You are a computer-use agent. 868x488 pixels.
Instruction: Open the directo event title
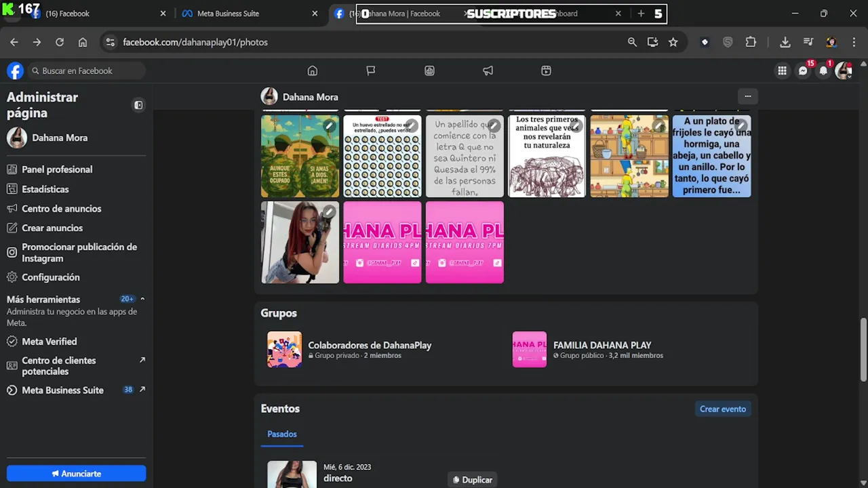point(338,479)
